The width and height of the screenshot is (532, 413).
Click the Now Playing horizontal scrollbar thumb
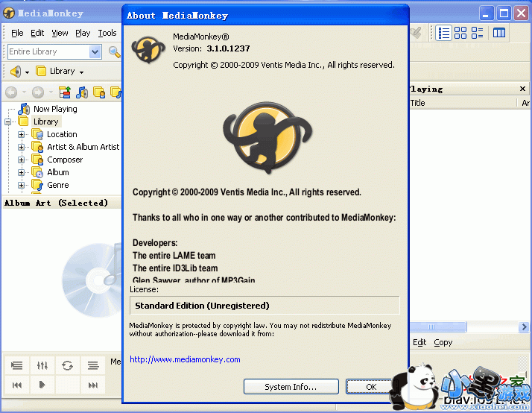437,327
